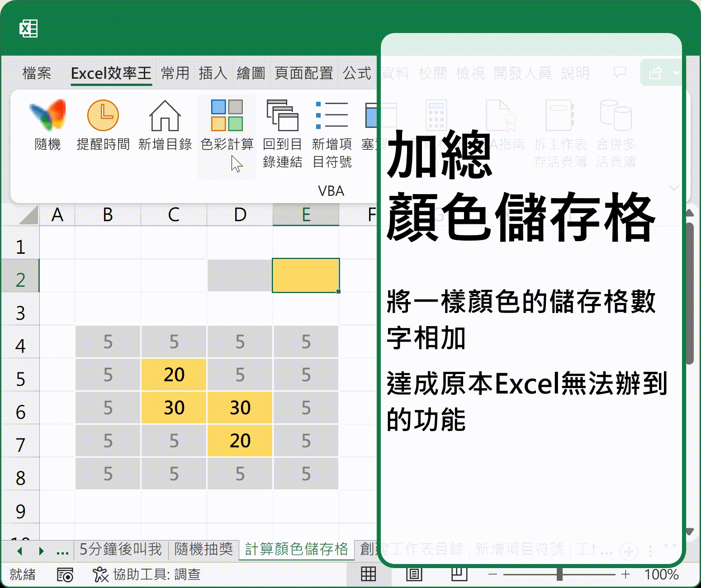Switch to Page Break Preview view
The width and height of the screenshot is (701, 588).
tap(459, 574)
